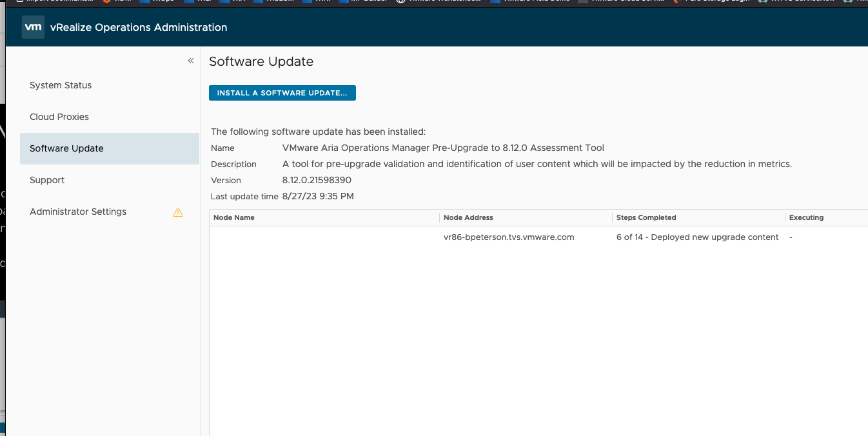Open the Support section
Image resolution: width=868 pixels, height=436 pixels.
(x=46, y=180)
